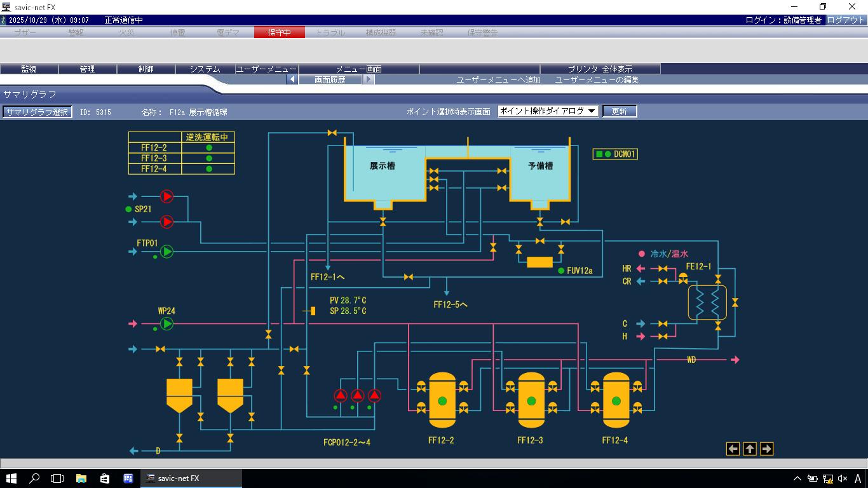Click the up navigation arrow icon
Viewport: 868px width, 488px height.
tap(750, 449)
